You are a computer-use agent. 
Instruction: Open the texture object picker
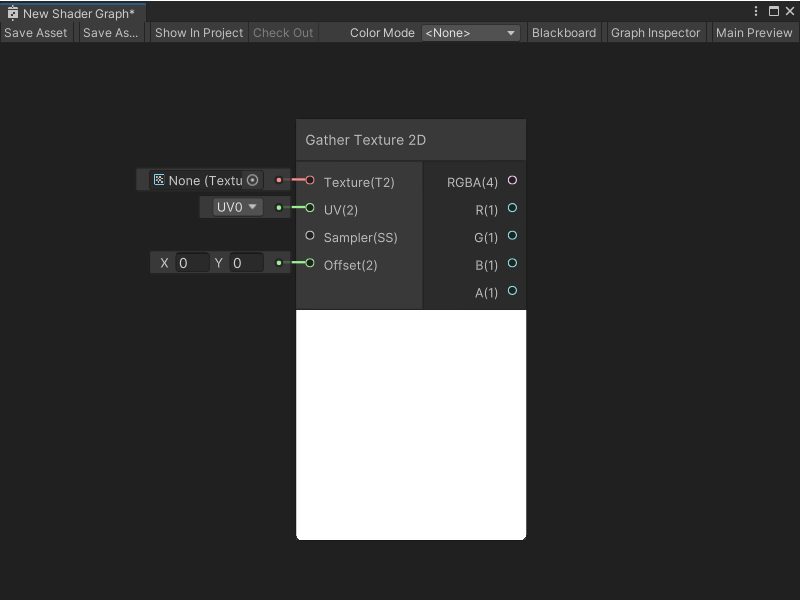tap(251, 180)
